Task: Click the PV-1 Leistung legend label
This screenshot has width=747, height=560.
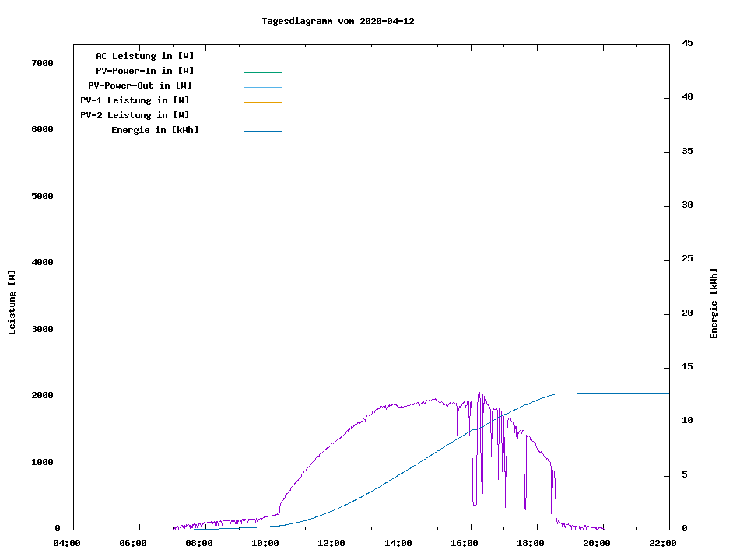Action: 135,100
